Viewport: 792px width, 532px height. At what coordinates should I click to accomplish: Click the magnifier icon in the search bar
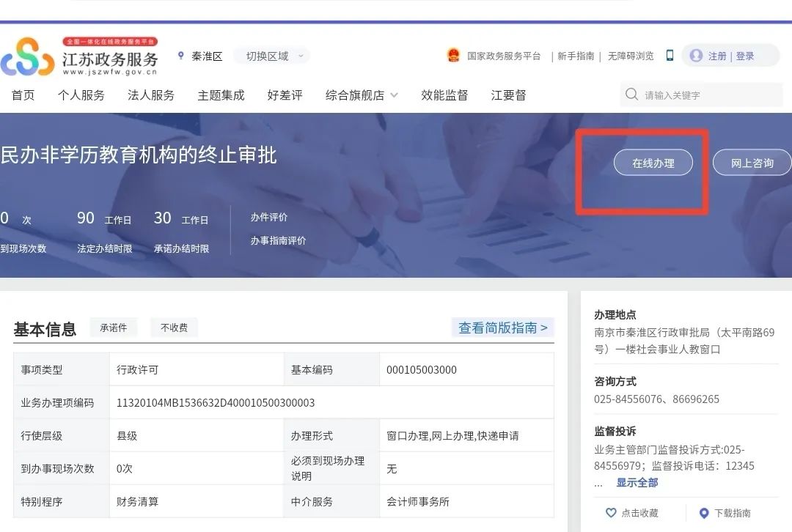point(631,95)
